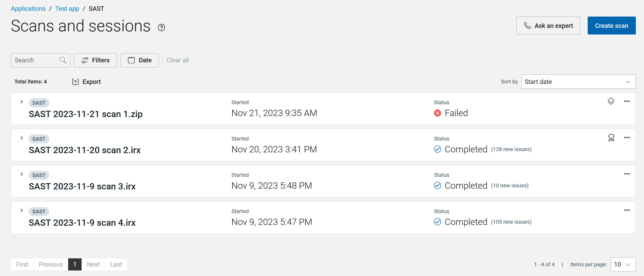
Task: Open the Filters panel
Action: click(95, 60)
